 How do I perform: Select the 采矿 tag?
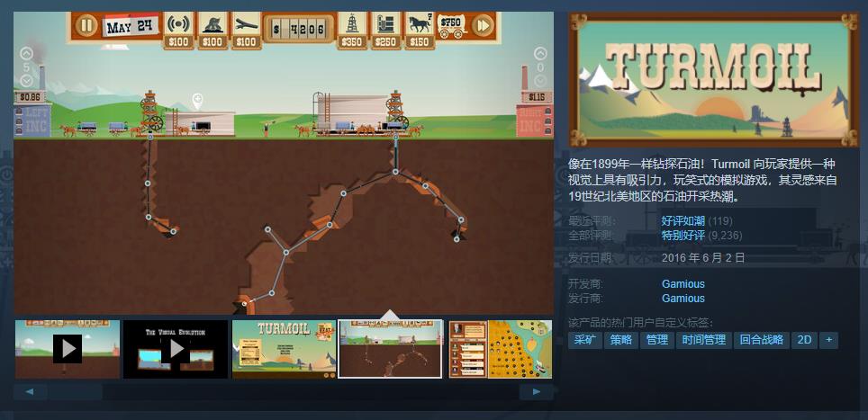tap(585, 340)
